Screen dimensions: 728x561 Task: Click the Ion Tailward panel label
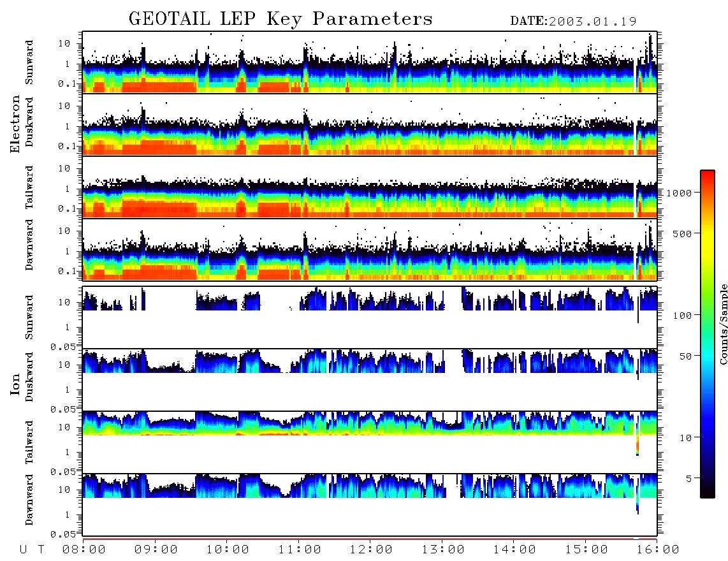pyautogui.click(x=29, y=442)
